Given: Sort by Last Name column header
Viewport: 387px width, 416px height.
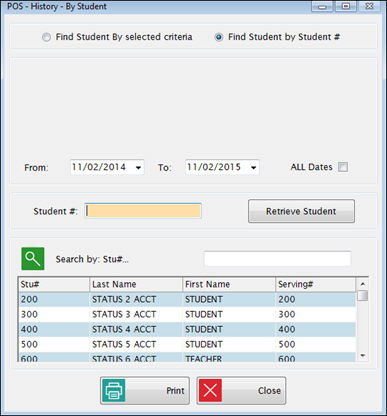Looking at the screenshot, I should (136, 284).
